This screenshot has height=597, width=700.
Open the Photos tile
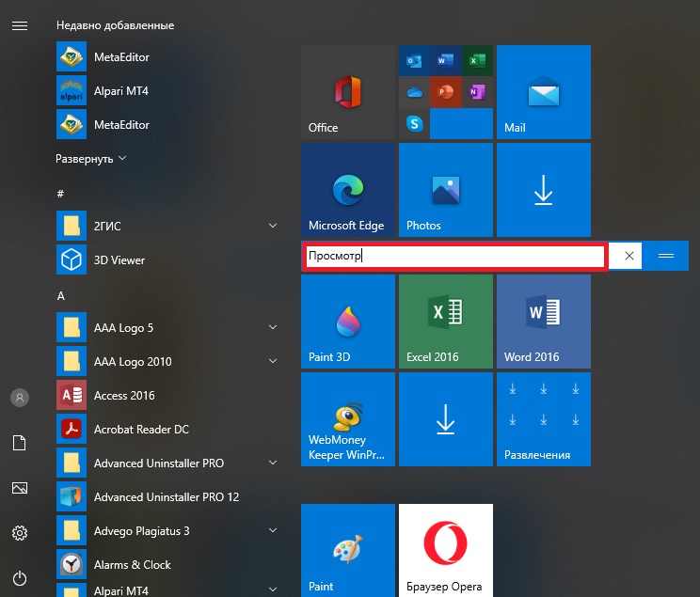click(446, 190)
